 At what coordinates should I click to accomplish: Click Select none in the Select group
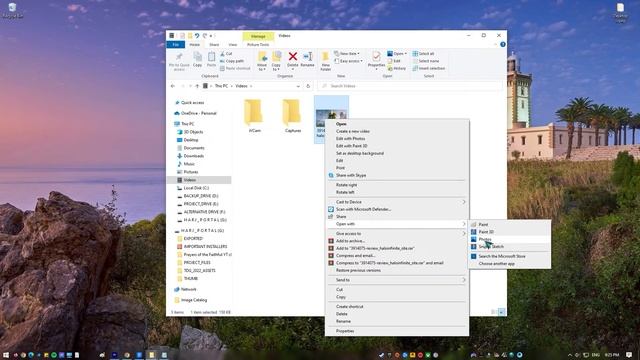pos(425,61)
